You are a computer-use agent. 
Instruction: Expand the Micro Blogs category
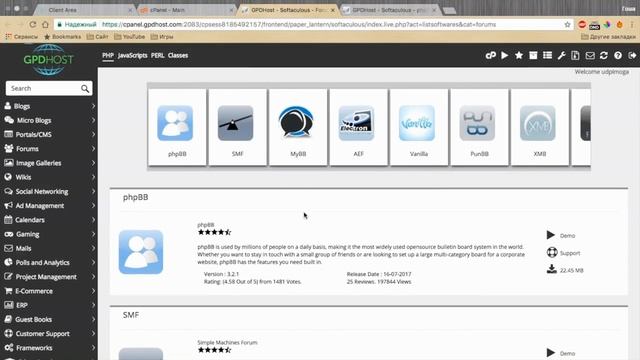click(x=49, y=120)
